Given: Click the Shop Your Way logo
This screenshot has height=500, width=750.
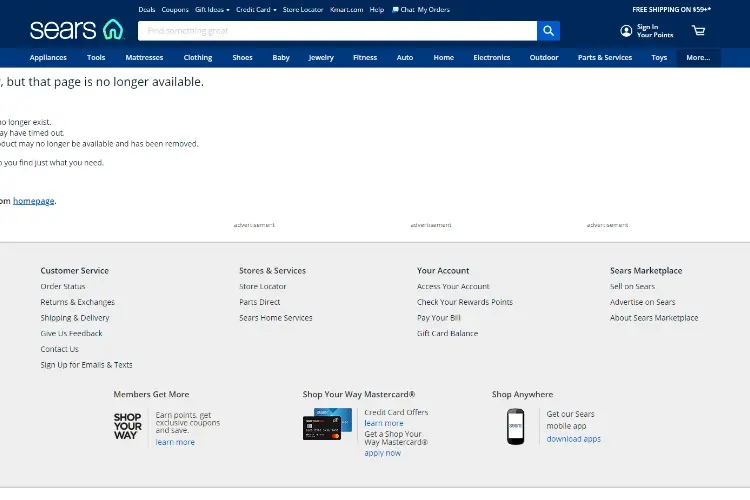Looking at the screenshot, I should tap(128, 426).
